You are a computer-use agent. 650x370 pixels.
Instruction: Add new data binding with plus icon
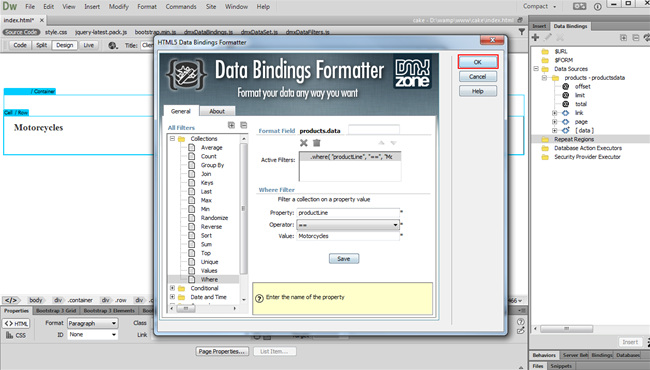pyautogui.click(x=536, y=38)
